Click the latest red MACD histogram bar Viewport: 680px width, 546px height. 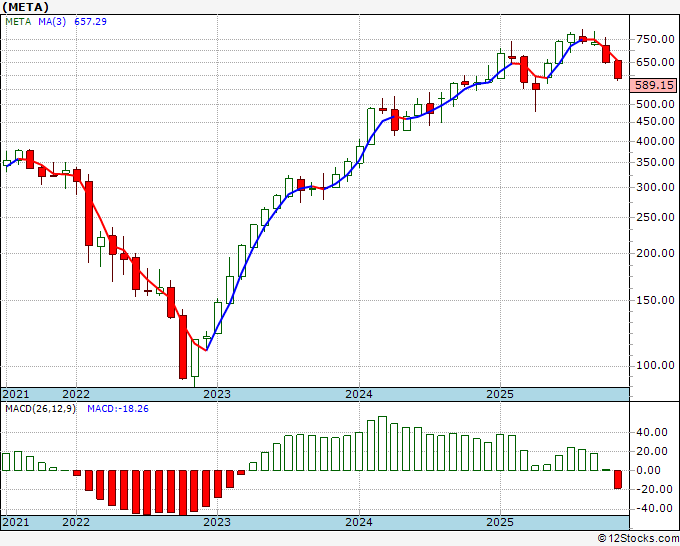pos(618,480)
